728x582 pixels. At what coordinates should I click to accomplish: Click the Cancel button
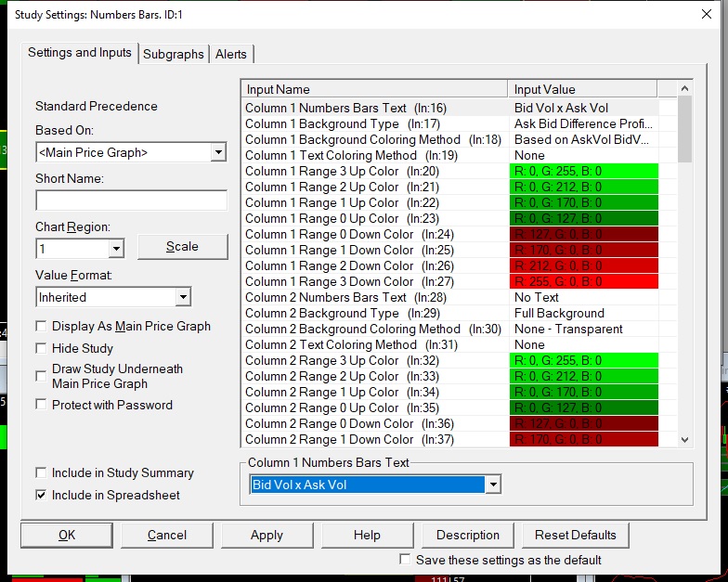click(x=167, y=535)
